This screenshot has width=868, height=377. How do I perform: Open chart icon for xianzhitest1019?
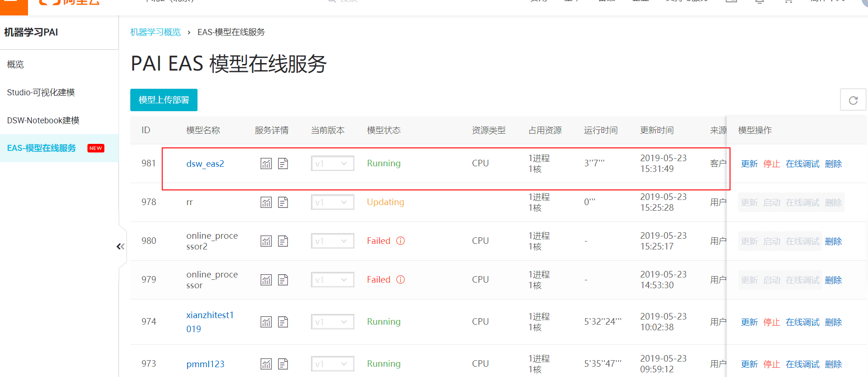tap(266, 322)
